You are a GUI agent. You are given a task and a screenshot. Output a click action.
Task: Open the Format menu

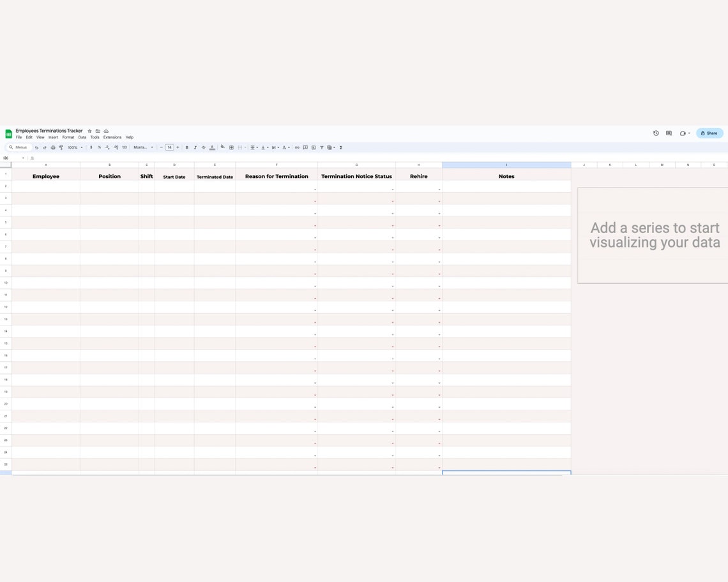(68, 137)
